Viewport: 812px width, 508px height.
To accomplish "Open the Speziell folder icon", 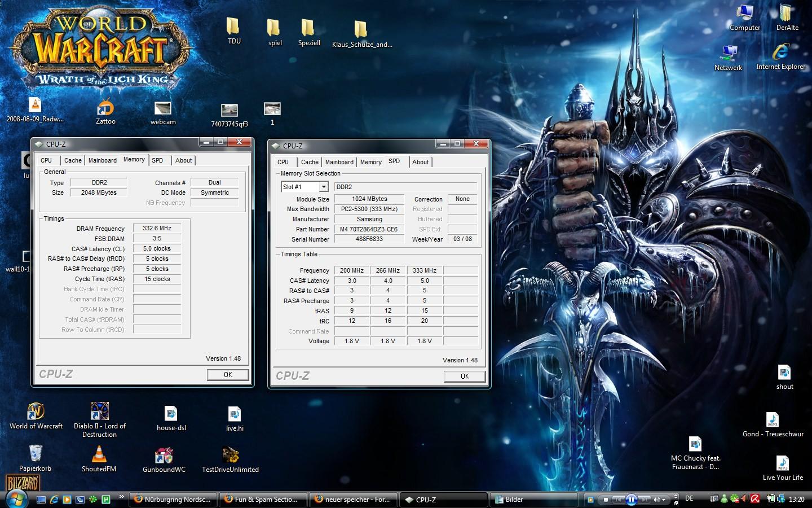I will click(x=308, y=32).
